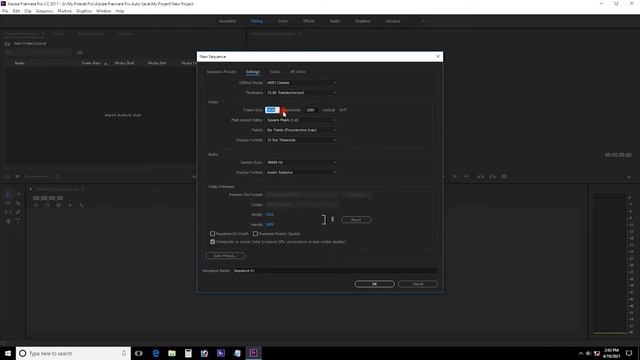Toggle Snap (magnet) in timeline
Image resolution: width=640 pixels, height=360 pixels.
(47, 206)
